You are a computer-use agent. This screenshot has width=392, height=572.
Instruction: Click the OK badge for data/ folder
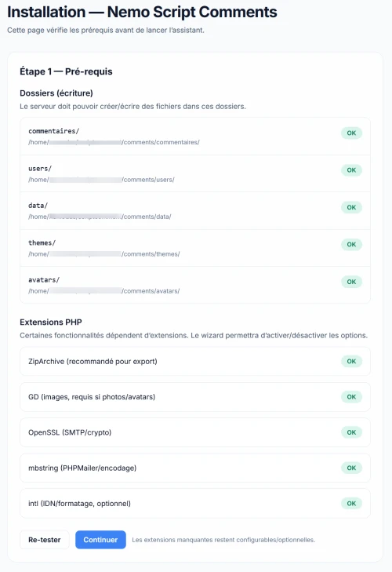[x=351, y=207]
